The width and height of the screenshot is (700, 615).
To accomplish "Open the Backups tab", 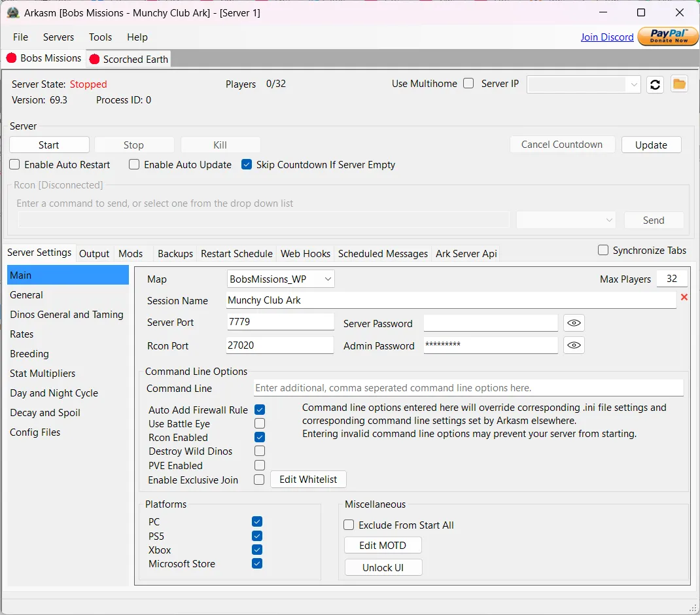I will coord(175,254).
